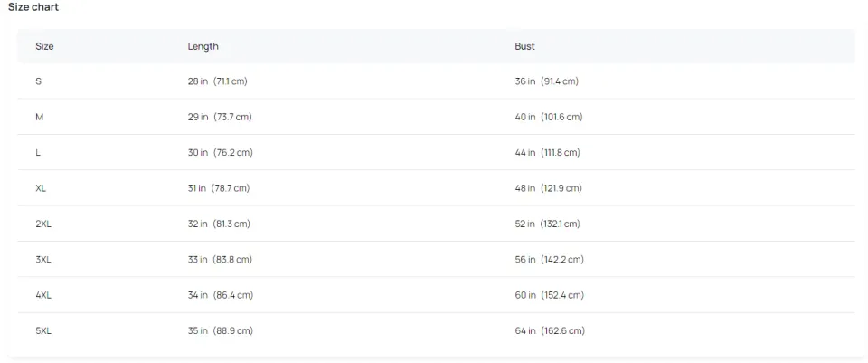
Task: Click the 64 in (162.6 cm) bust value
Action: click(x=550, y=331)
